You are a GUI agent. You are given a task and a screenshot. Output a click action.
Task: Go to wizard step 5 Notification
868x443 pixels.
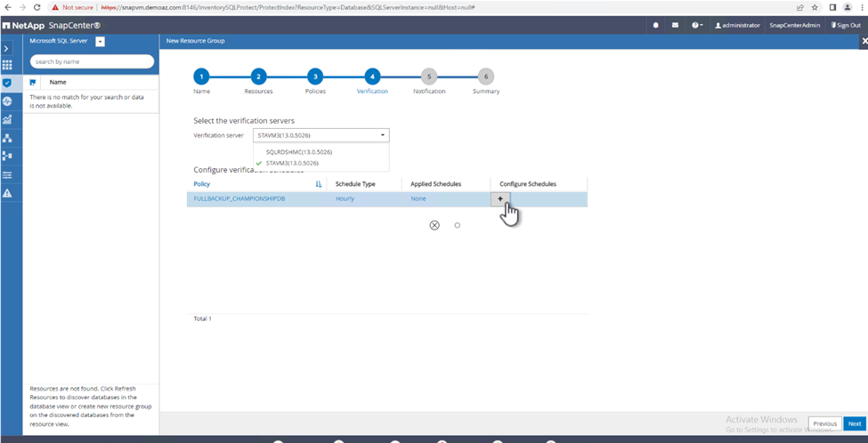click(x=429, y=77)
